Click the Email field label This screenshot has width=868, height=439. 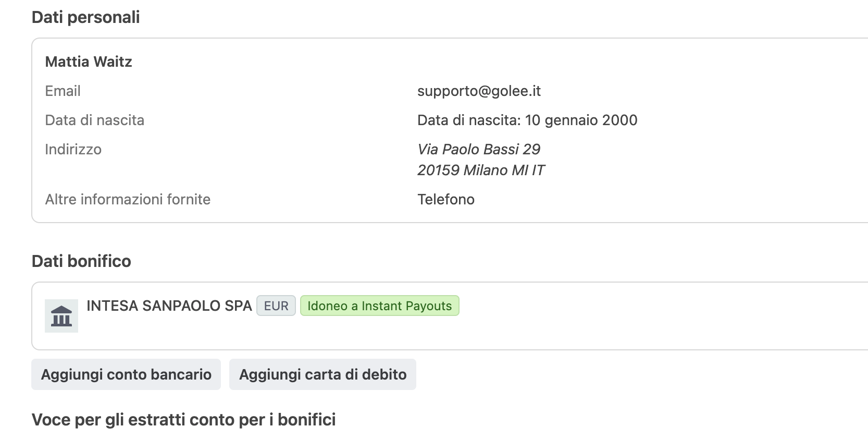63,91
